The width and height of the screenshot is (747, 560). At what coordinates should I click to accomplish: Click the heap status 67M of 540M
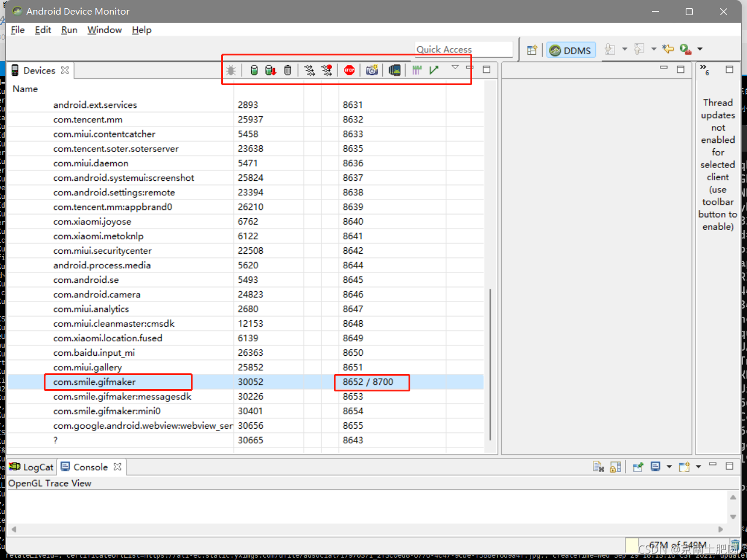tap(678, 545)
